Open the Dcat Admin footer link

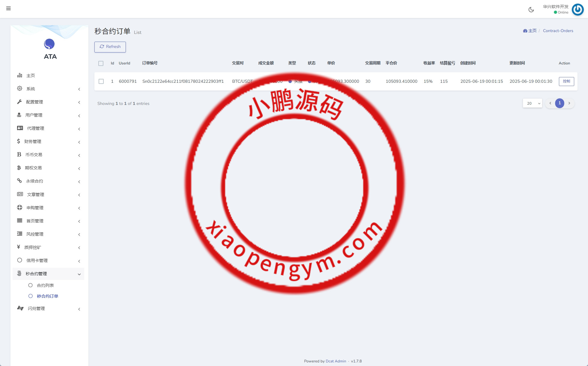[336, 361]
